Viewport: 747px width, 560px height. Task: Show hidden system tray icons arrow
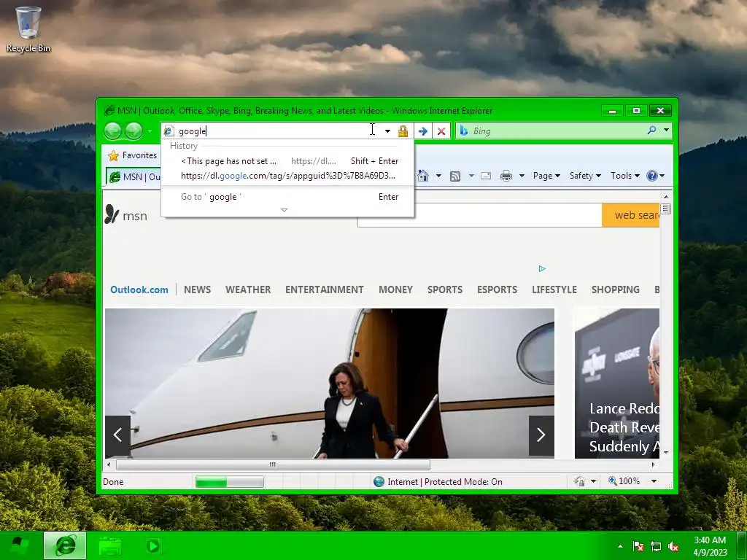coord(620,546)
